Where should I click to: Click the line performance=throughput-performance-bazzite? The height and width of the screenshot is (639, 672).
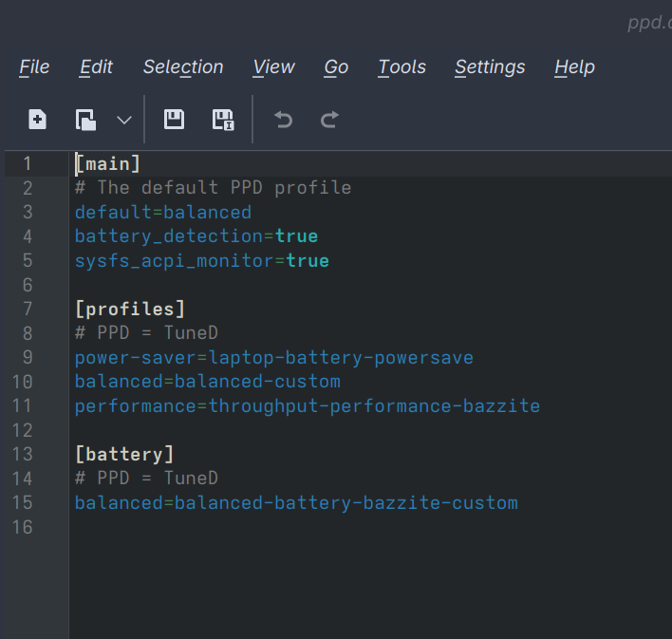(308, 406)
